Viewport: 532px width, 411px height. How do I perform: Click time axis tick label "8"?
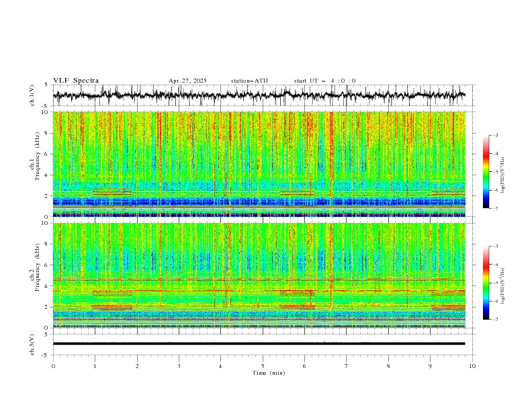pos(388,366)
